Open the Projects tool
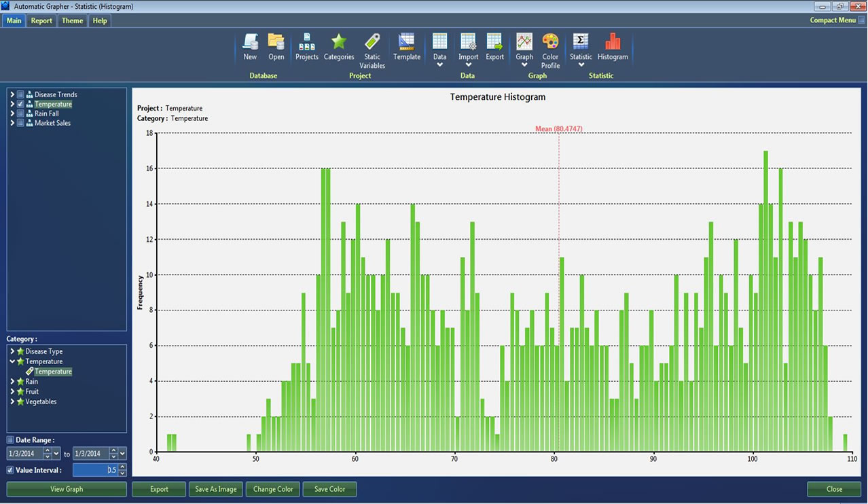This screenshot has height=504, width=868. (x=306, y=41)
